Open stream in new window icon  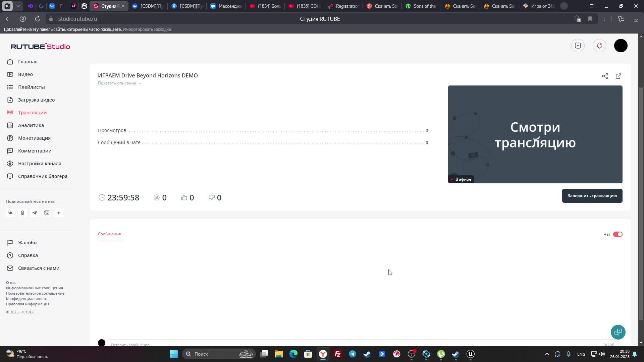point(619,76)
